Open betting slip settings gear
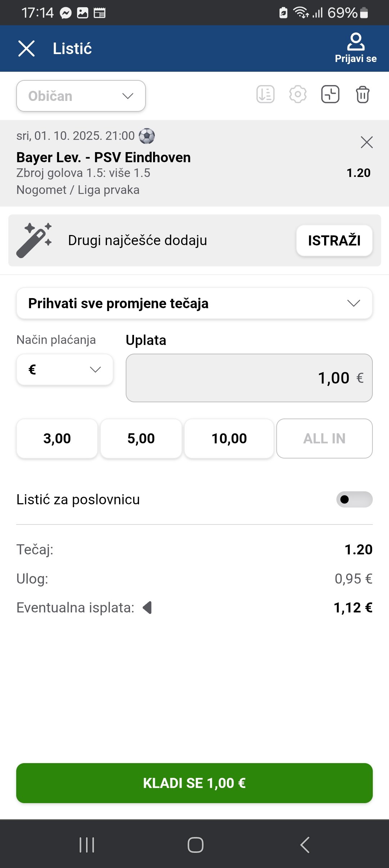The width and height of the screenshot is (389, 868). coord(298,95)
